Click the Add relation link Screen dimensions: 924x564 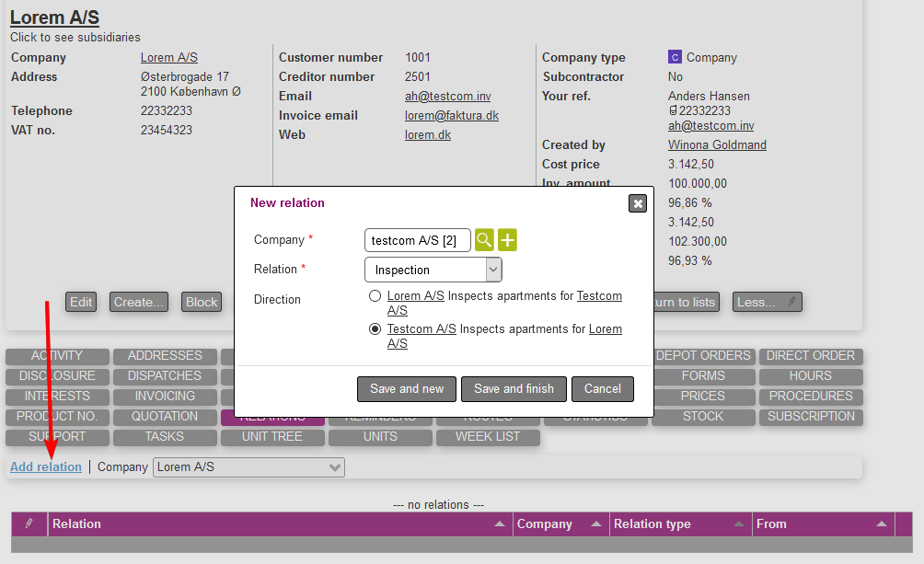coord(46,467)
